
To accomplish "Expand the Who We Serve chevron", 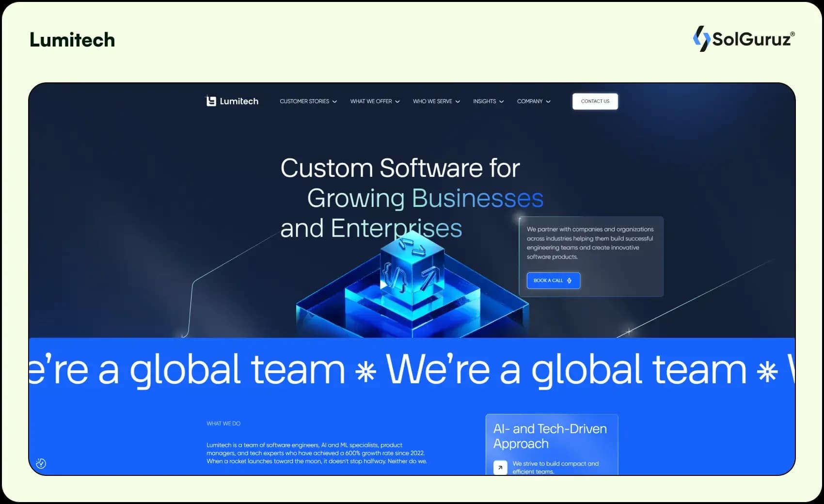I will pyautogui.click(x=458, y=102).
